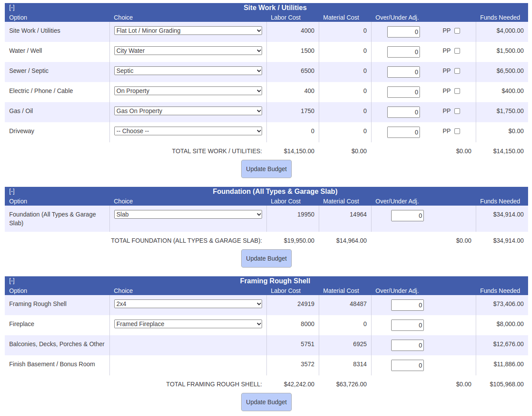Screen dimensions: 532x416
Task: Open the Fireplace choice dropdown
Action: coord(188,324)
